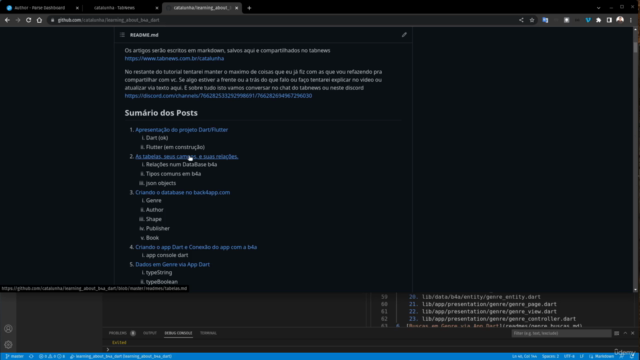Switch to catalunha - TabNews tab
Screen dimensions: 640x360
[x=122, y=8]
